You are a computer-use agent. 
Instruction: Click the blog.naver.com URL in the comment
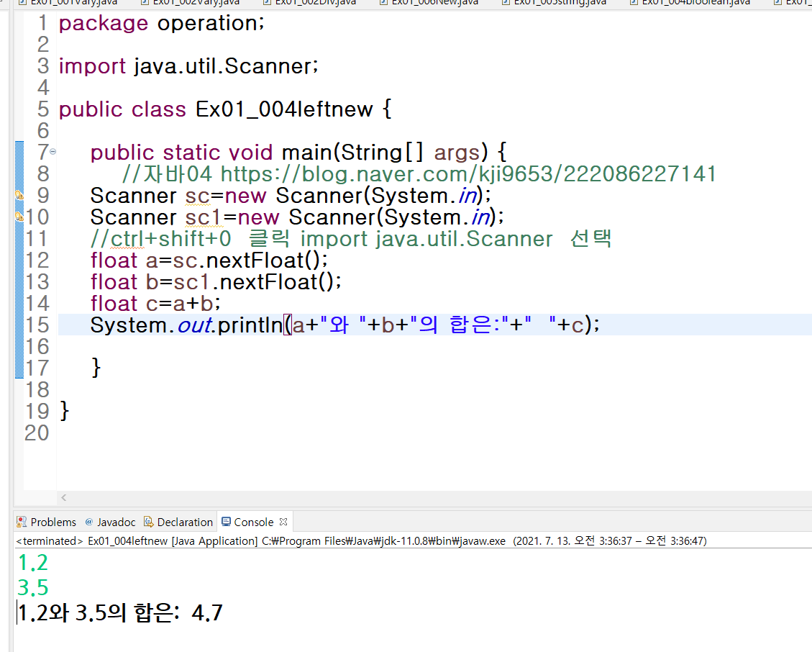tap(468, 174)
